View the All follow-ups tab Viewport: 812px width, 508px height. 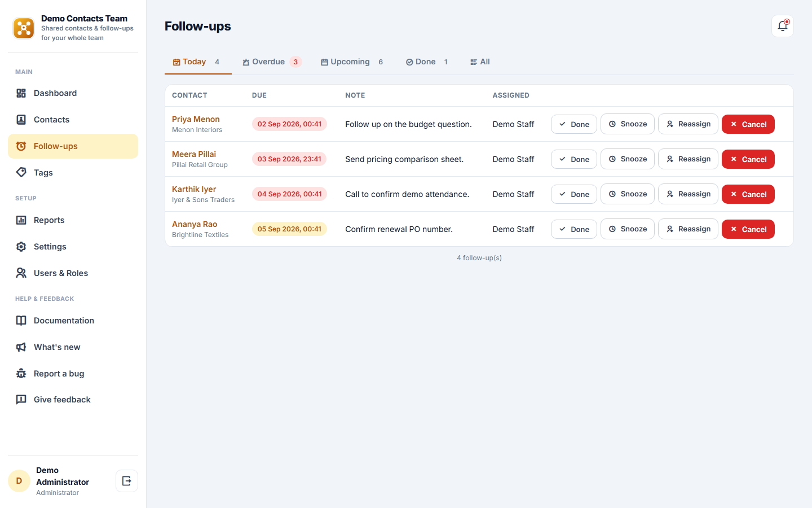click(x=480, y=62)
